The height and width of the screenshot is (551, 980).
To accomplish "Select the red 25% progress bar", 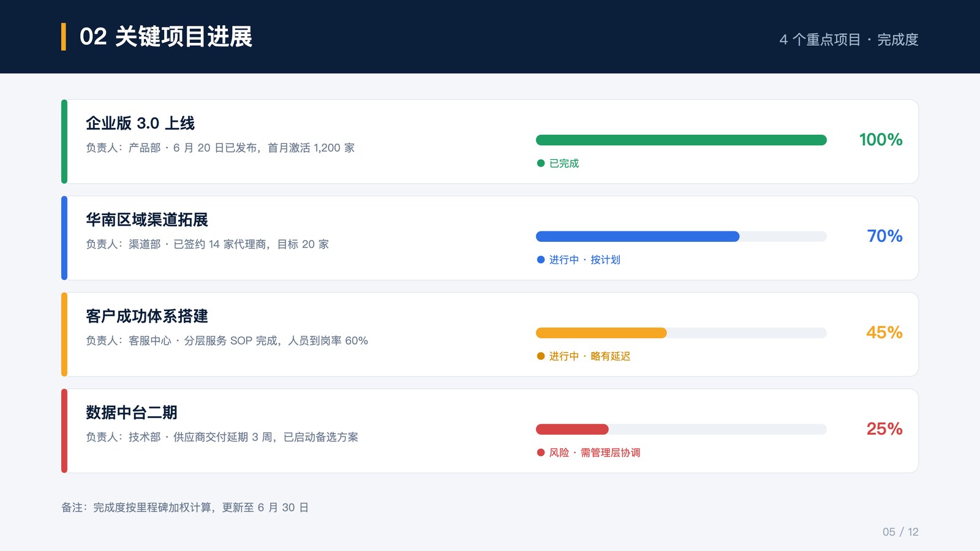I will point(681,429).
